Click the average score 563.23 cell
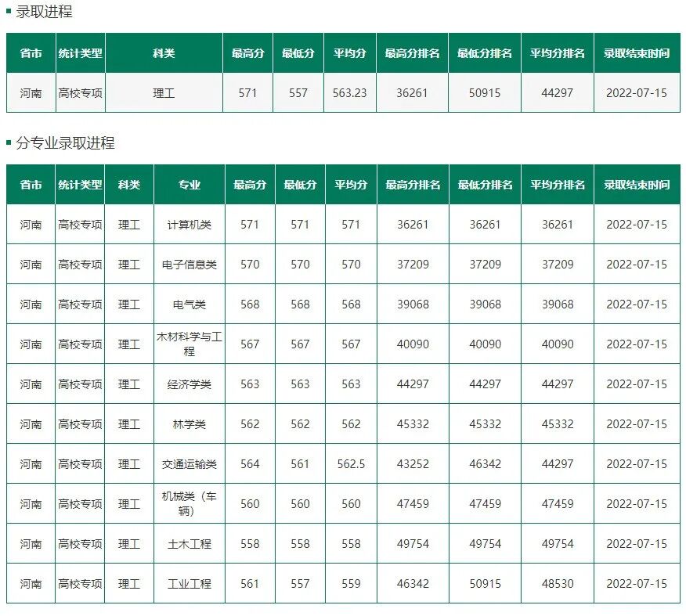 349,92
